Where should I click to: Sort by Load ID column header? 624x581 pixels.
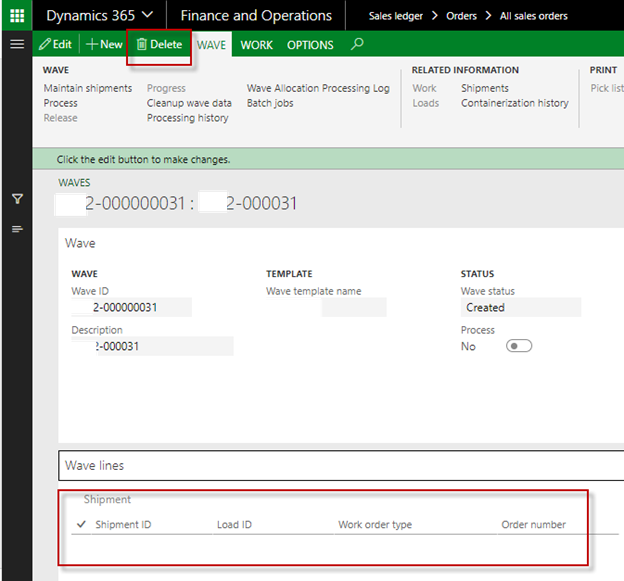234,524
